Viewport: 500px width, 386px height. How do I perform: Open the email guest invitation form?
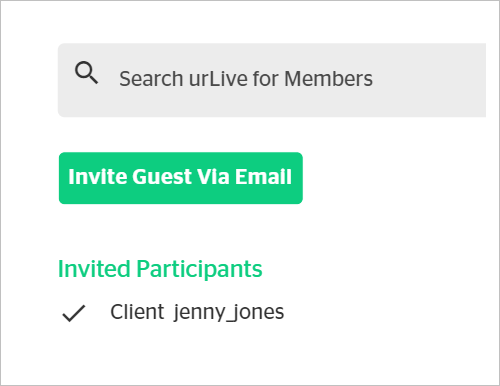pyautogui.click(x=181, y=178)
